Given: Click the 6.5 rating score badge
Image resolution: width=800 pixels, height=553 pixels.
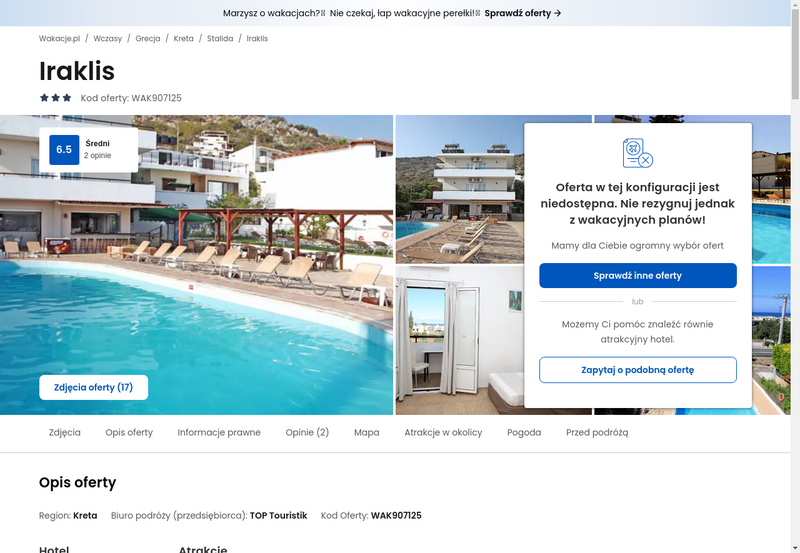Looking at the screenshot, I should click(64, 149).
